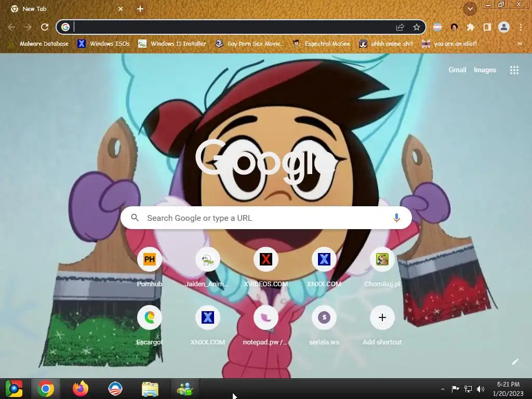Click the striped flag extension icon
532x399 pixels.
pyautogui.click(x=437, y=27)
